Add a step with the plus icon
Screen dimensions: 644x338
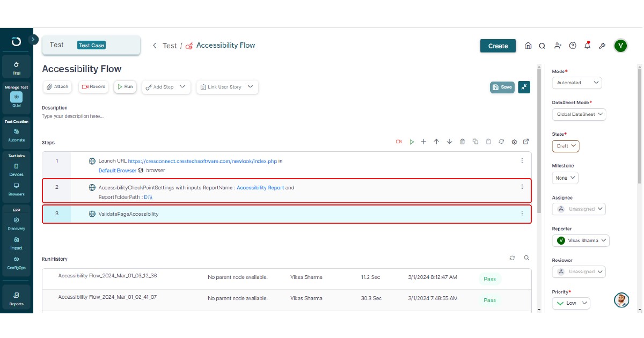(423, 142)
